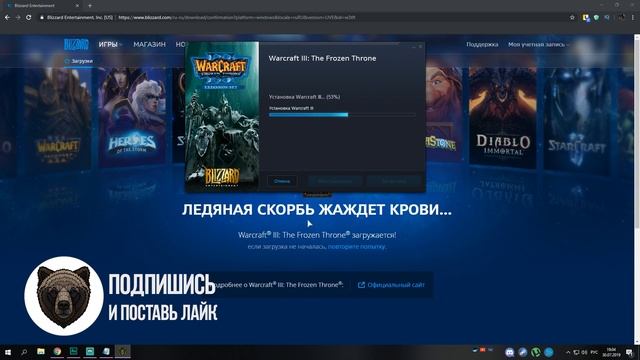Viewport: 640px width, 360px height.
Task: Show hidden system tray icons
Action: pos(567,352)
